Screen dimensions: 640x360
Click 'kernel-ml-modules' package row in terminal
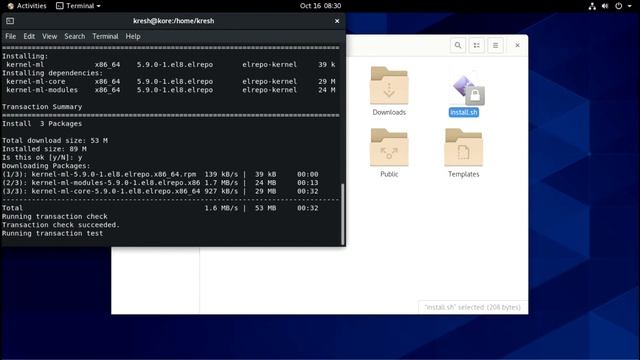(171, 90)
